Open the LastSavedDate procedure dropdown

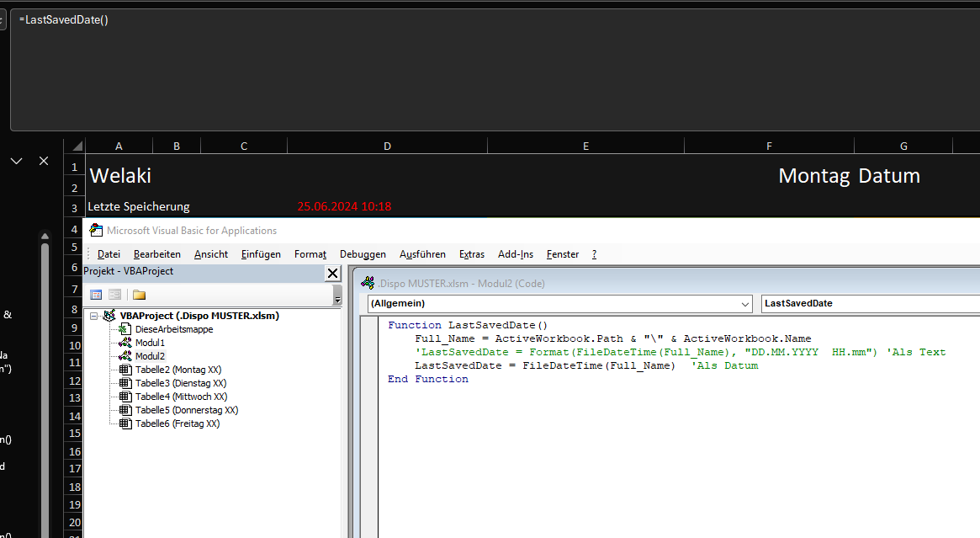click(871, 303)
